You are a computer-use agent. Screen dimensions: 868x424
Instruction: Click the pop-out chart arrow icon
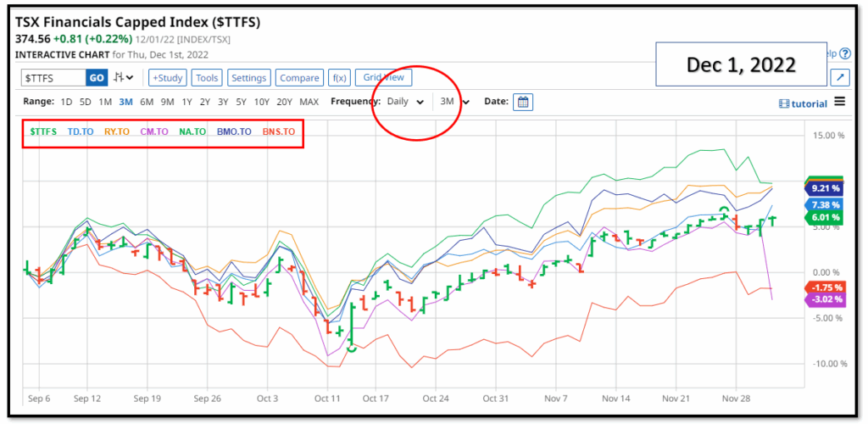click(x=840, y=78)
